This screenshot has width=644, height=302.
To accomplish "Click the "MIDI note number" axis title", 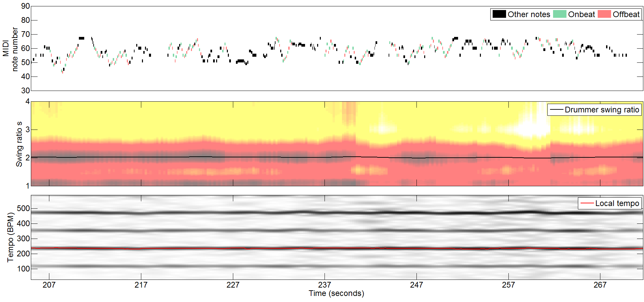I will [x=10, y=49].
